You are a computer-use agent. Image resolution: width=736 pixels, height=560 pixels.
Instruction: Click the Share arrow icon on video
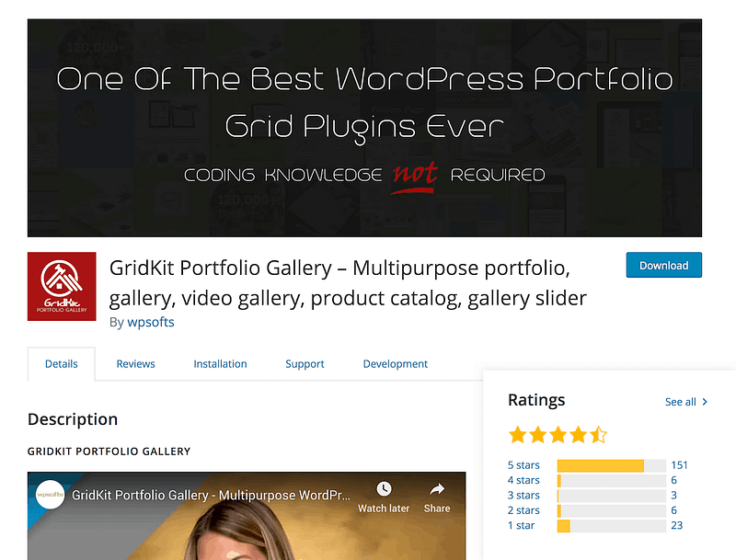[x=437, y=489]
